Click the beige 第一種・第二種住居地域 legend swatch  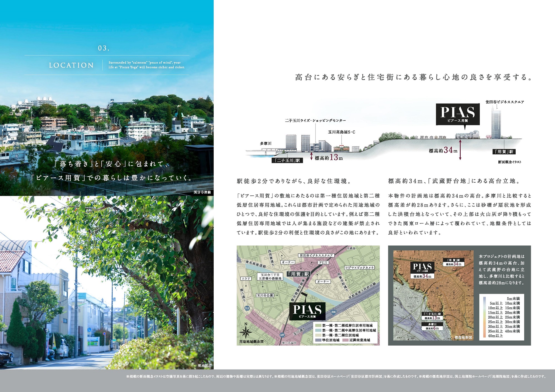(318, 335)
